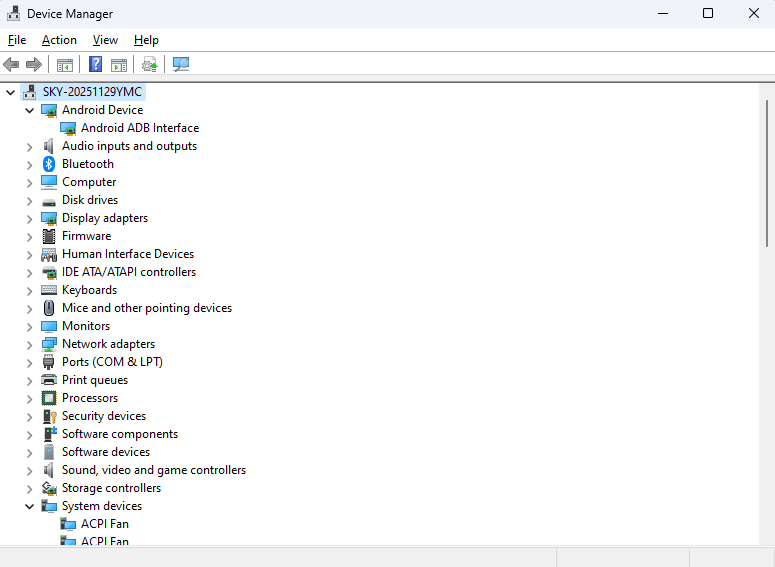This screenshot has width=775, height=567.
Task: Expand the Monitors category chevron
Action: (30, 327)
